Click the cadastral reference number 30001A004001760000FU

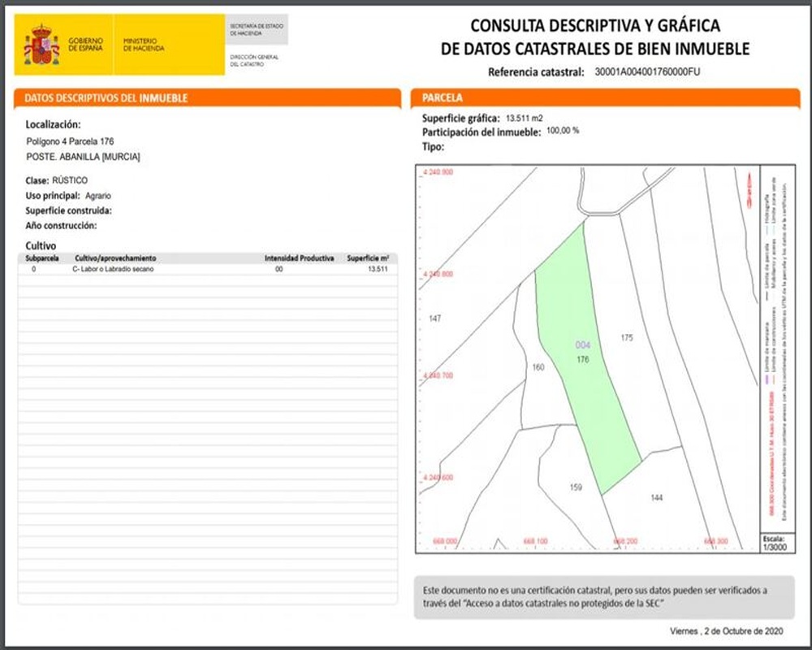(x=647, y=72)
